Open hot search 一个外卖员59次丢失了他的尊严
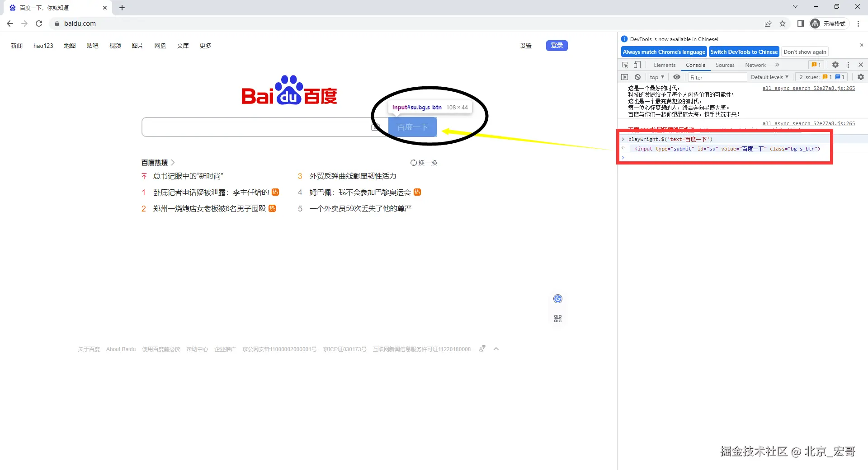The image size is (868, 470). tap(360, 209)
